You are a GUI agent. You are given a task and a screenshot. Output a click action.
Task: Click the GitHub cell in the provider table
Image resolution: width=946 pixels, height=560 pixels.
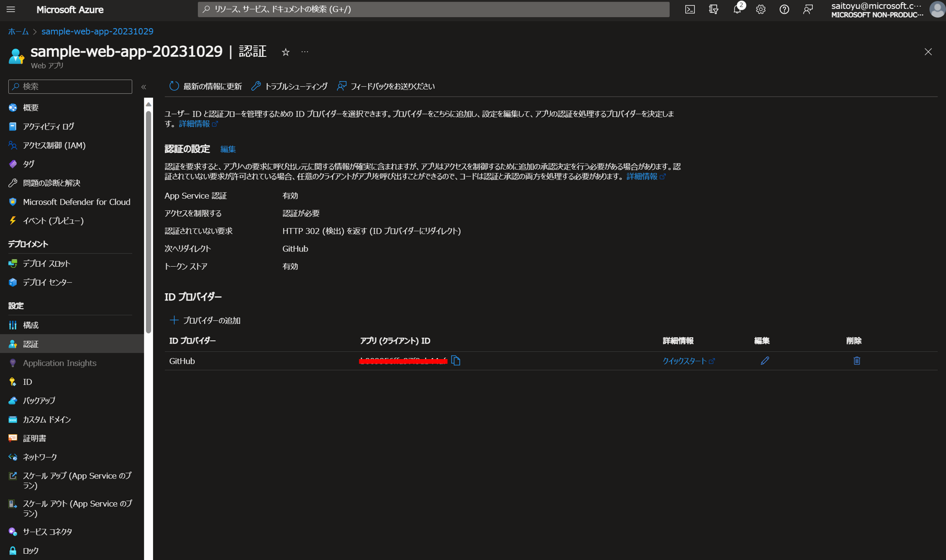[182, 361]
